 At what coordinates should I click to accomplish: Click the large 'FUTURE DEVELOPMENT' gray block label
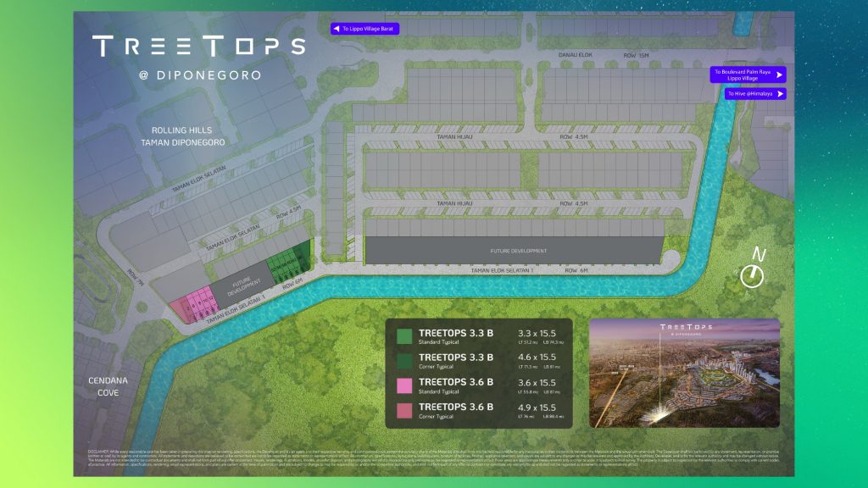(x=518, y=251)
